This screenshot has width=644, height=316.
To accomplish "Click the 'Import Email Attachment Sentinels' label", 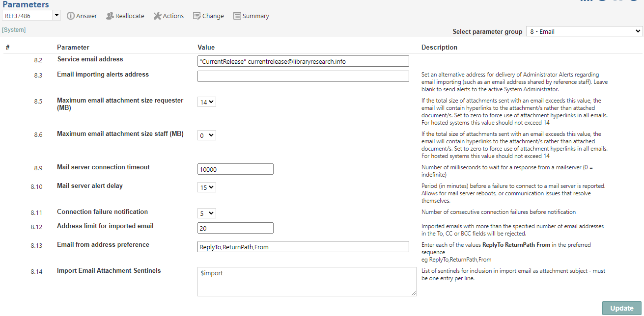I will click(109, 270).
